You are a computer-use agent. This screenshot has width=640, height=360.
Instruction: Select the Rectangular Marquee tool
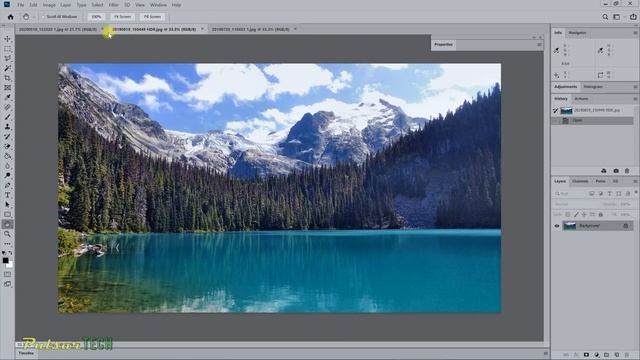pyautogui.click(x=7, y=49)
